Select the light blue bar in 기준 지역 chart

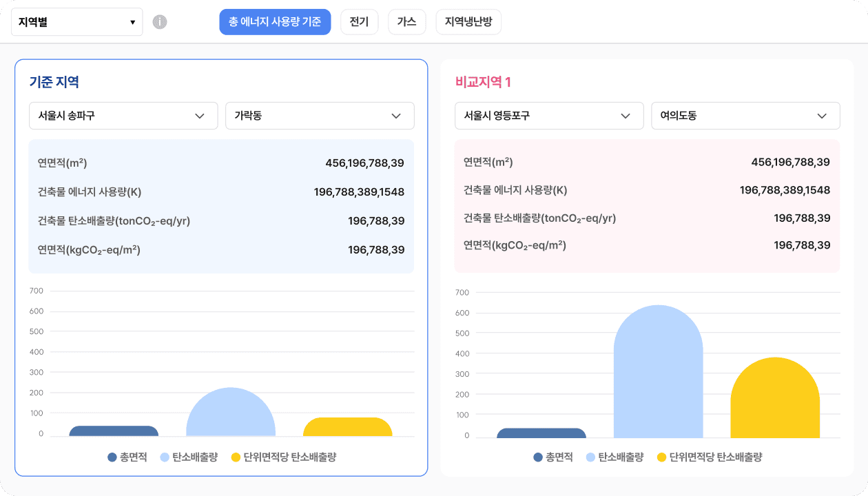(x=230, y=413)
